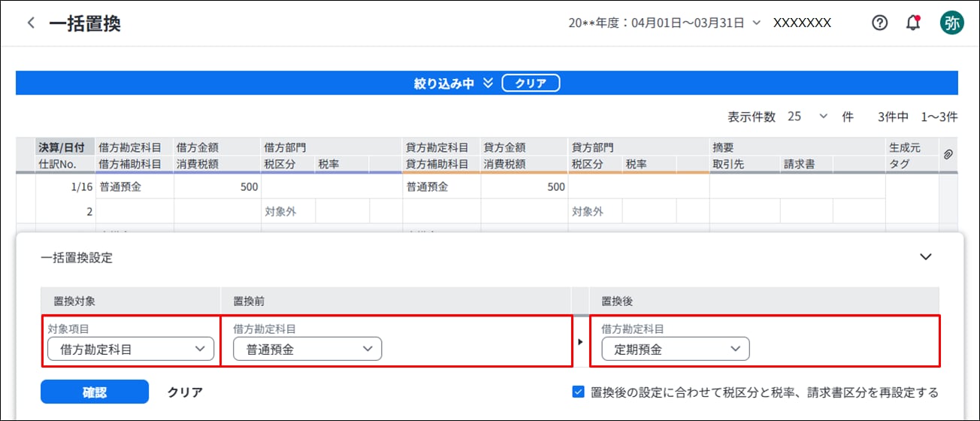
Task: Open the fiscal year period dropdown
Action: pos(756,23)
